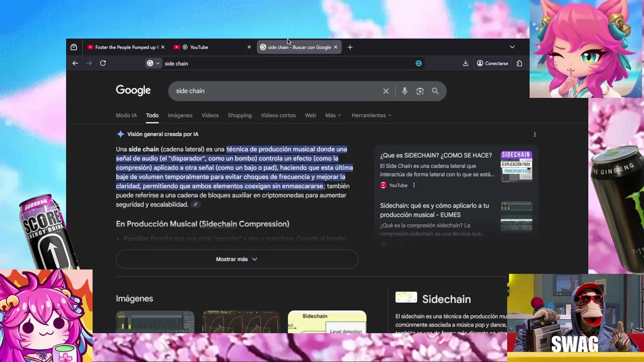644x362 pixels.
Task: Expand the overview with Mostrar más
Action: point(237,259)
